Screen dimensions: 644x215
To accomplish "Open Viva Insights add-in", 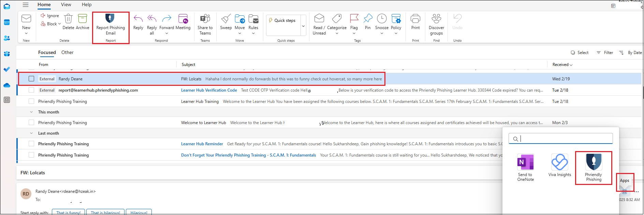I will 559,162.
